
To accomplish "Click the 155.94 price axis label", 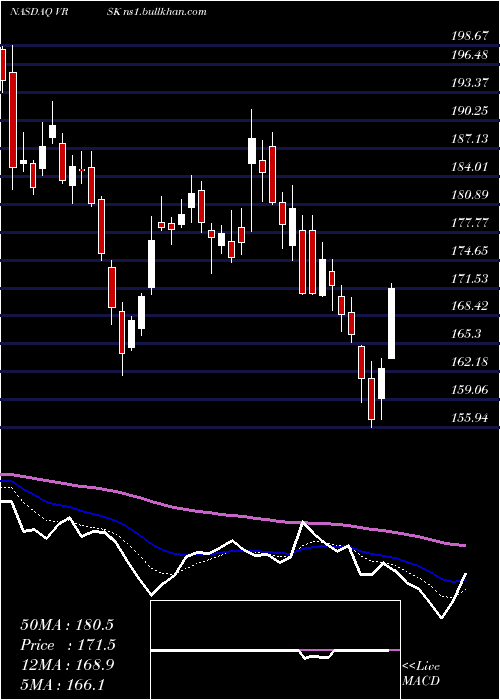I will pyautogui.click(x=470, y=418).
